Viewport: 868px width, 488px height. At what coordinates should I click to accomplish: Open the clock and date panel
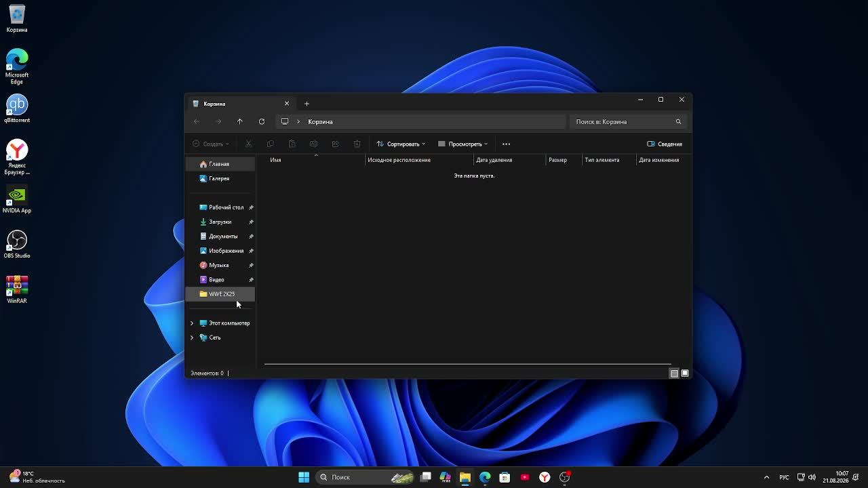coord(835,477)
